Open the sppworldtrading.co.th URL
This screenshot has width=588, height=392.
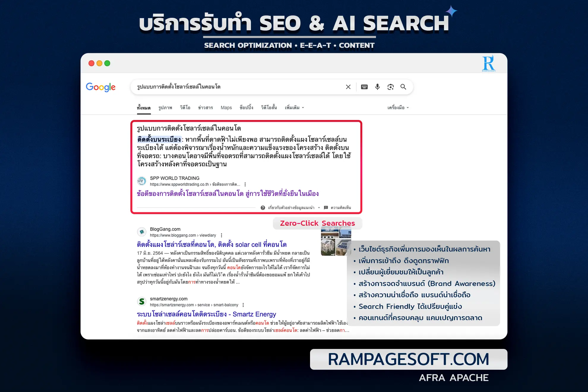click(x=195, y=184)
